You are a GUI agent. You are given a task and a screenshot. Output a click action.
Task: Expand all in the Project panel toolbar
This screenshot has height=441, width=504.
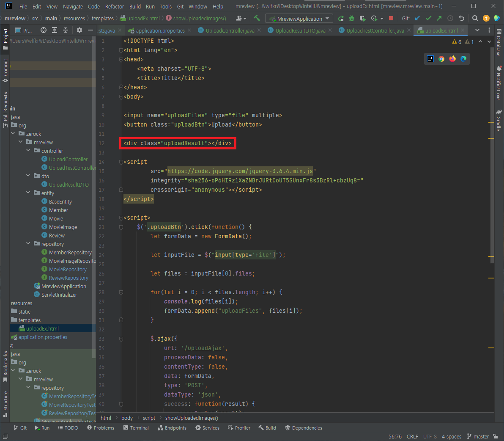[x=55, y=30]
